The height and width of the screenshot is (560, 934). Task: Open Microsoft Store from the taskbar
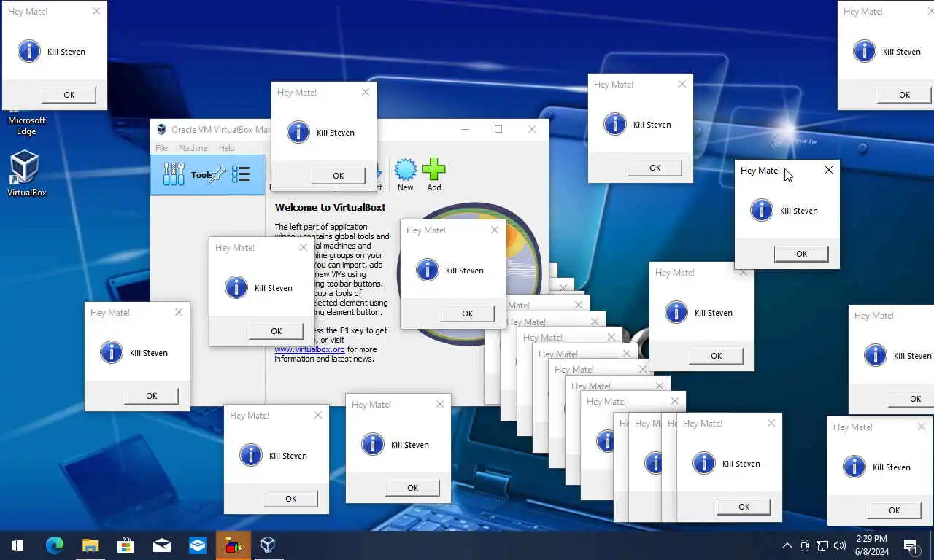click(x=126, y=545)
